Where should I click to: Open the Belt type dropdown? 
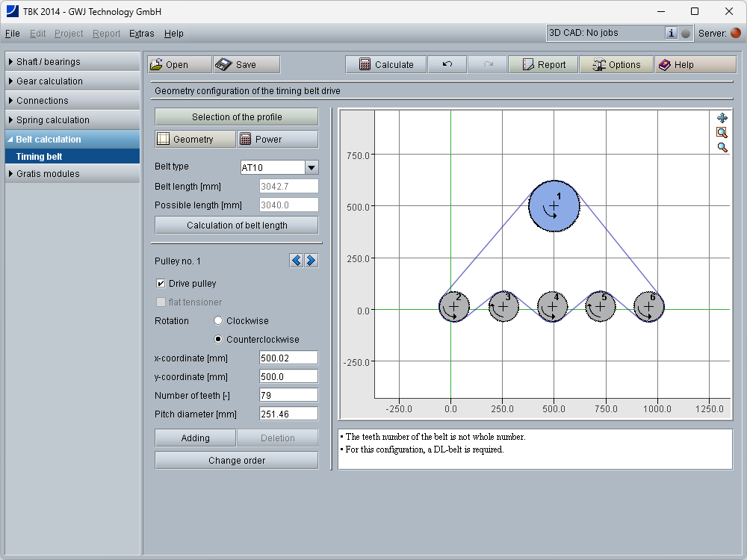tap(311, 167)
